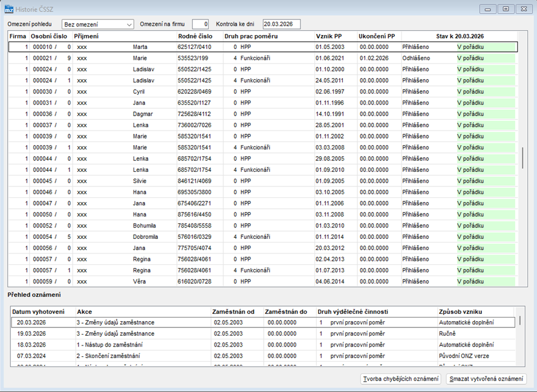Click Tvorba chybějících oznámení button
Image resolution: width=537 pixels, height=392 pixels.
coord(401,379)
